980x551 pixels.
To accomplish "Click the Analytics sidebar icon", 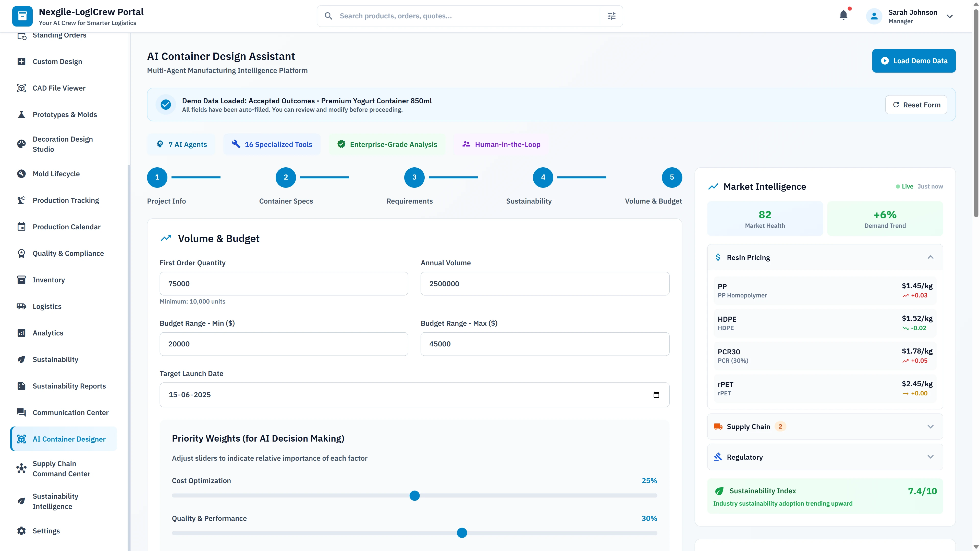I will (22, 333).
